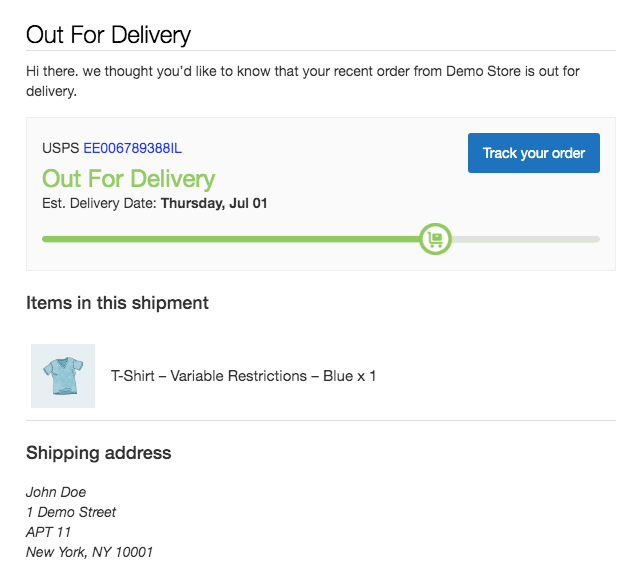Click the Items in this shipment heading
Image resolution: width=642 pixels, height=584 pixels.
coord(117,303)
